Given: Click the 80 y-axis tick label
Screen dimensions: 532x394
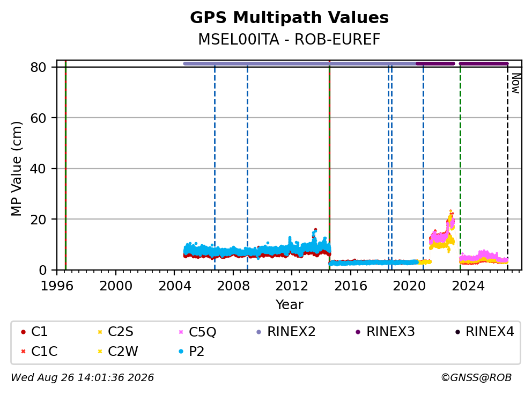Looking at the screenshot, I should (x=38, y=67).
